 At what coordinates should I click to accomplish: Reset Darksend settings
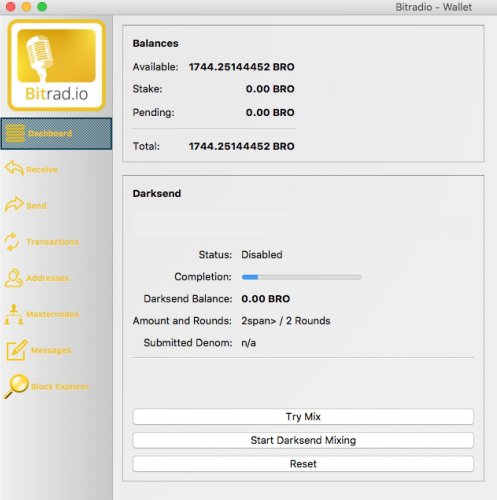303,464
